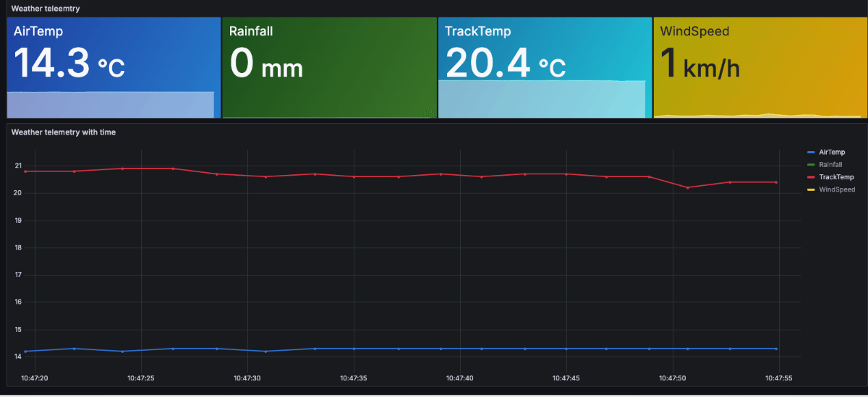Click the 10:47:30 time axis label
The width and height of the screenshot is (868, 397).
click(x=247, y=377)
